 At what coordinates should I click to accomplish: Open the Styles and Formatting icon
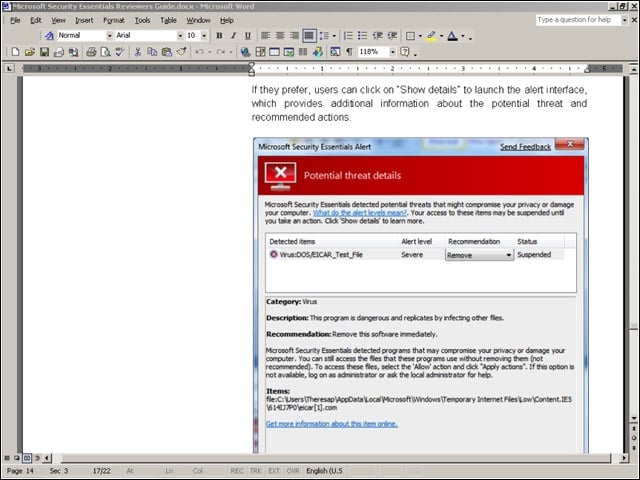(x=49, y=36)
